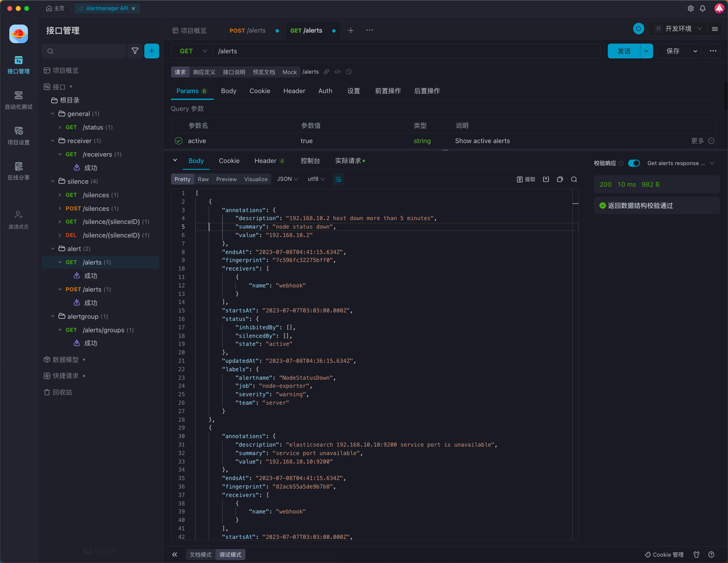Click the Save button

pos(673,51)
